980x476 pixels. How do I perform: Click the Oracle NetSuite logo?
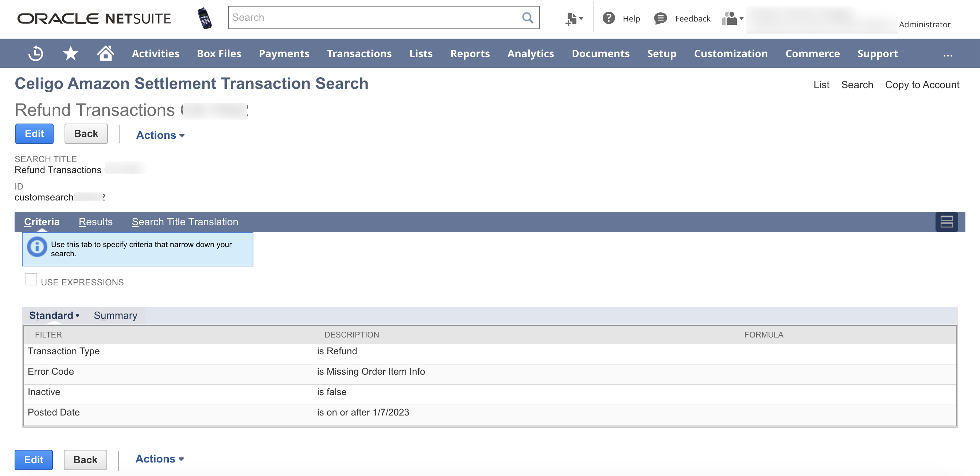click(94, 18)
